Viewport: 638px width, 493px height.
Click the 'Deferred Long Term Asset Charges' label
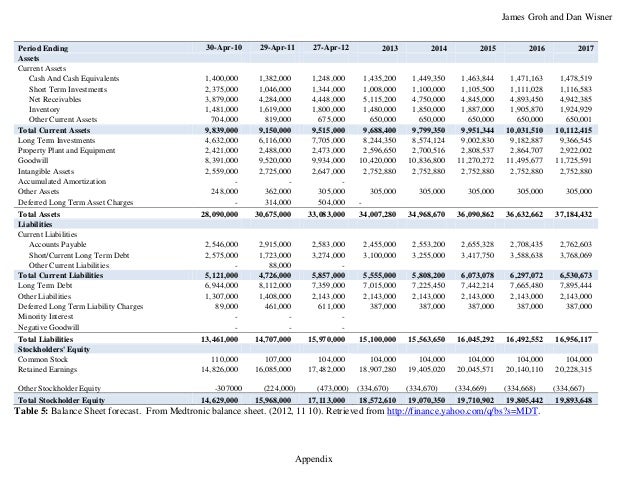[75, 202]
